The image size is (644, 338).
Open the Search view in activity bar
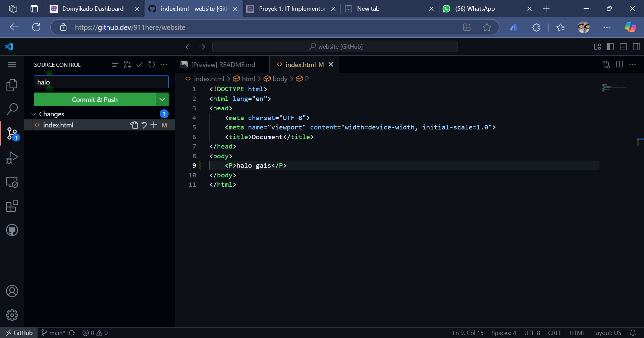tap(12, 109)
